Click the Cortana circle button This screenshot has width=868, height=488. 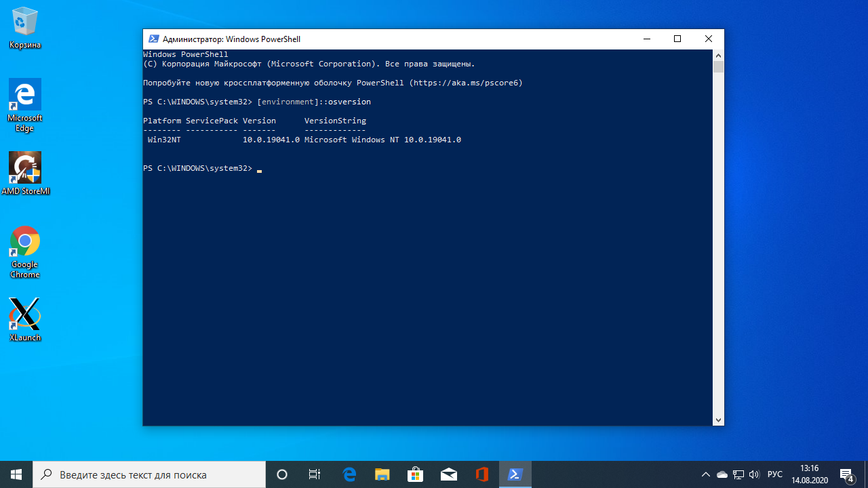click(282, 474)
